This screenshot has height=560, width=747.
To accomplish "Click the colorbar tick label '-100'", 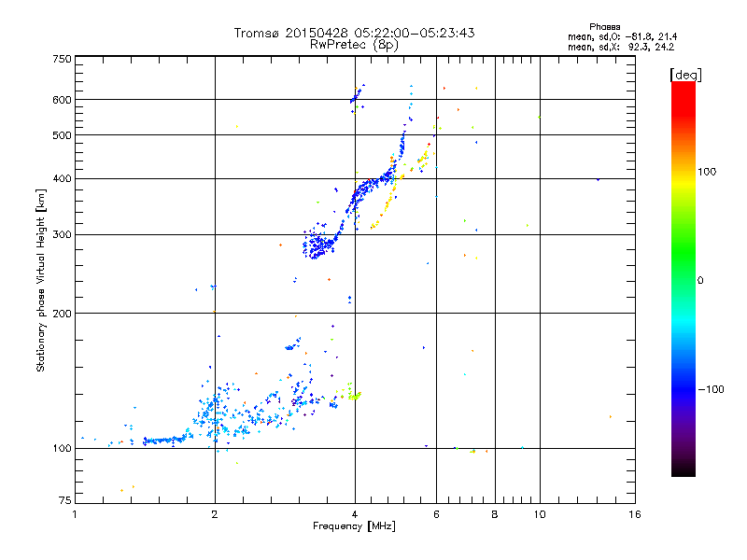I will tap(711, 389).
